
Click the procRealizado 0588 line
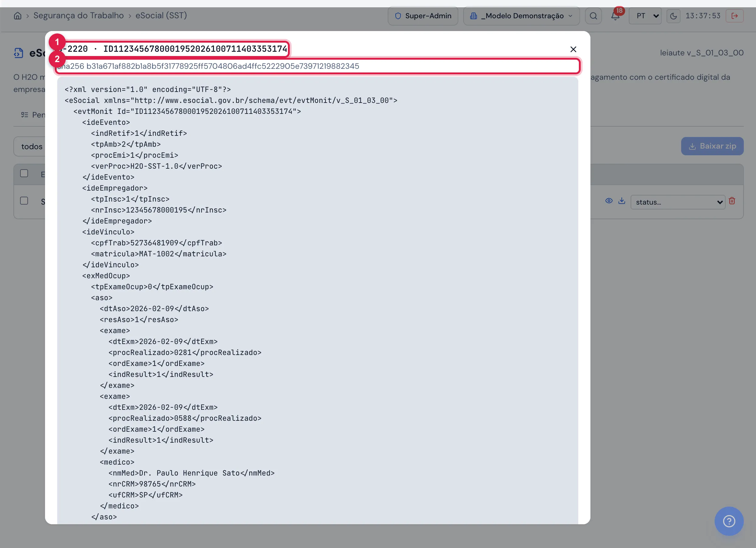click(185, 418)
